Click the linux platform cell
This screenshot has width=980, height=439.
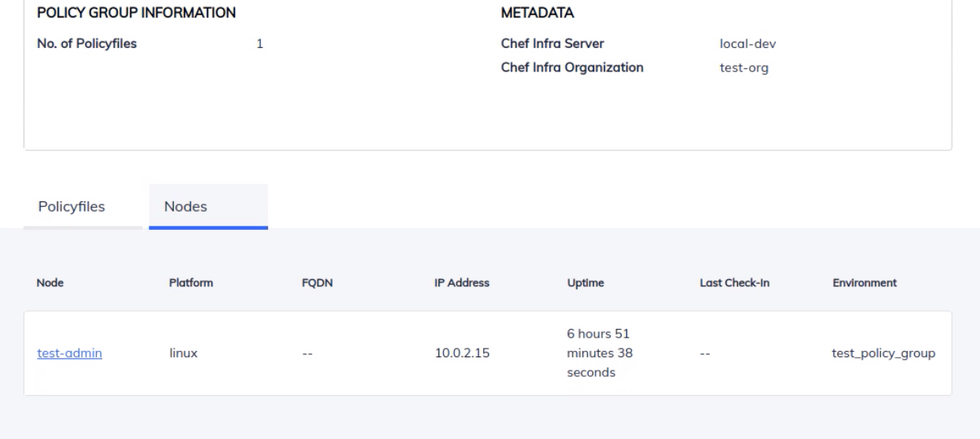pos(183,353)
